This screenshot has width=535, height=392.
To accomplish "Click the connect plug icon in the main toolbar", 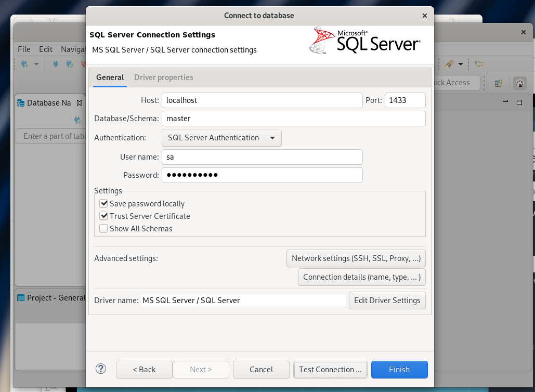I will click(56, 64).
